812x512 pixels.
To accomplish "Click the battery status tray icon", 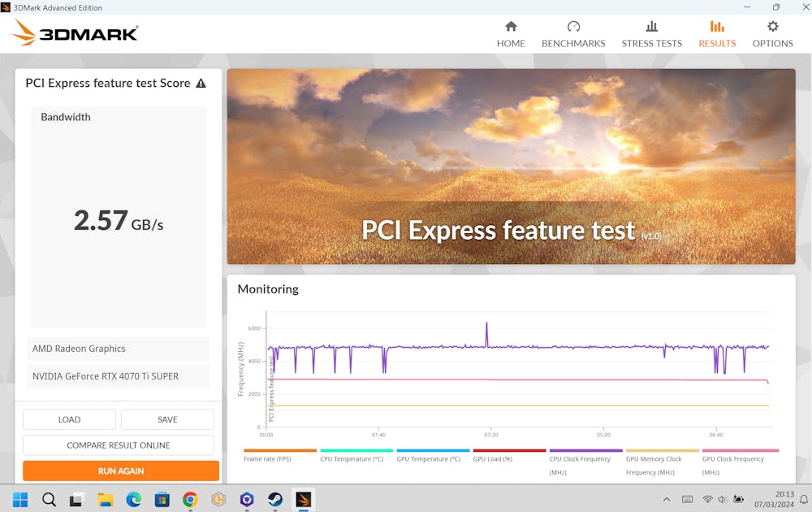I will (x=738, y=500).
